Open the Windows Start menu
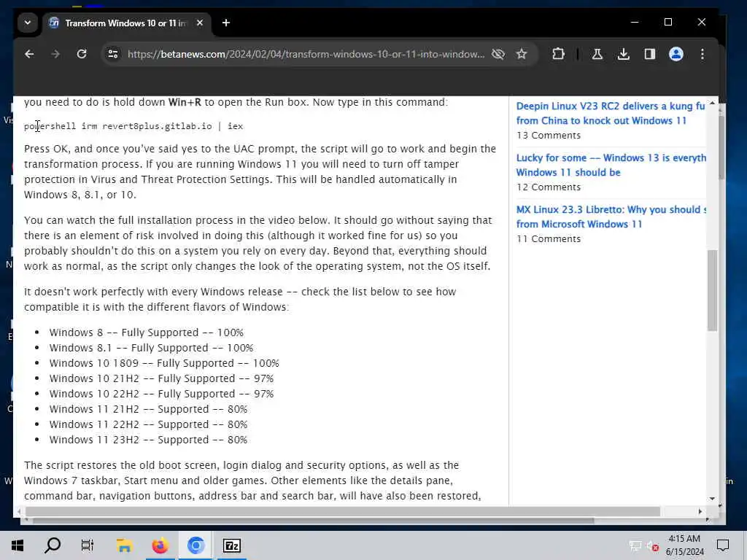 tap(18, 545)
